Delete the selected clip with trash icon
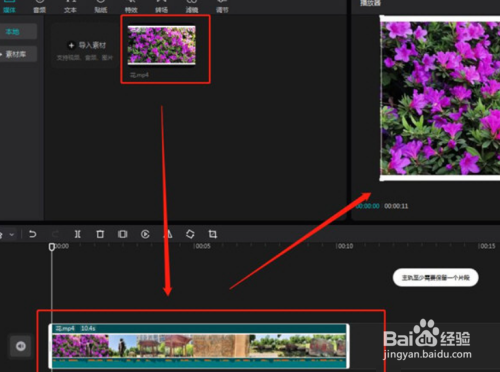Screen dimensions: 500x372 (100, 234)
